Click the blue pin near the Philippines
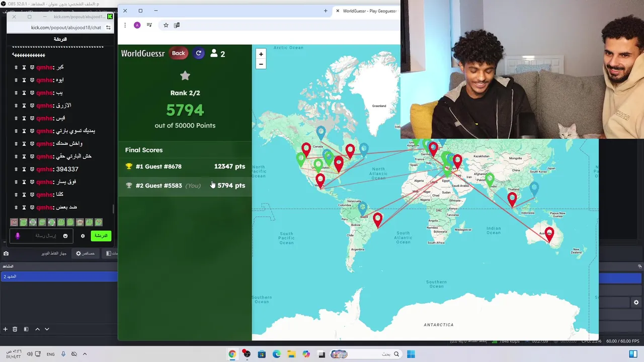This screenshot has height=362, width=644. [534, 190]
